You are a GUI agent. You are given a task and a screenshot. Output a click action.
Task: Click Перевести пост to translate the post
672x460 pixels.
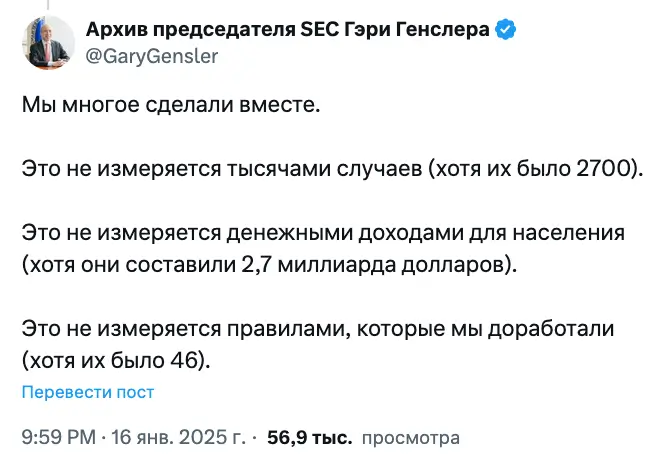(x=88, y=392)
